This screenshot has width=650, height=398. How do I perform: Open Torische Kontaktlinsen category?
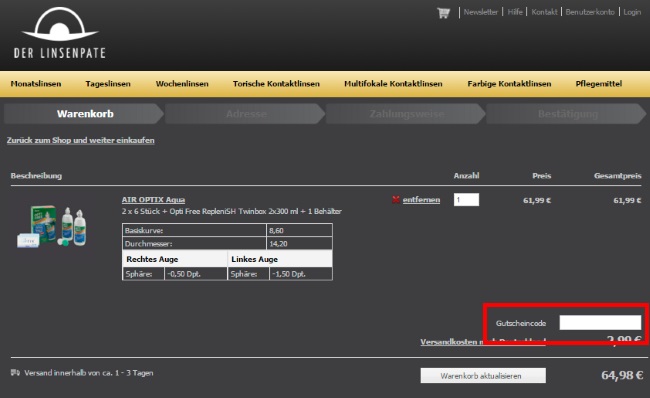(x=276, y=84)
